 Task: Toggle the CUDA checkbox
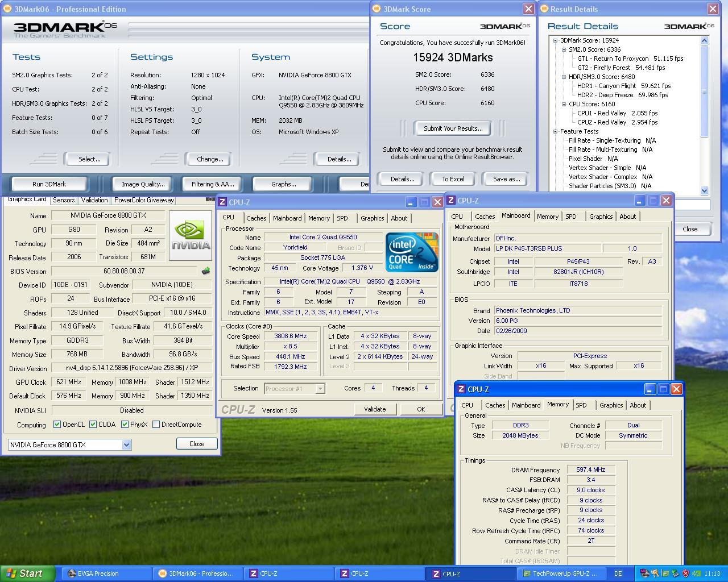tap(93, 425)
